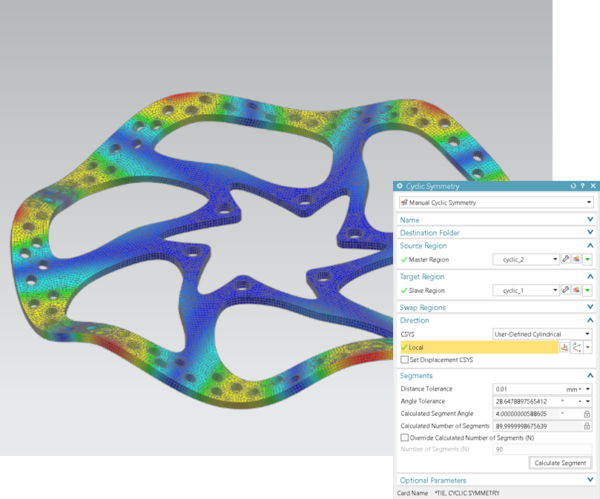Expand the Swap Regions section

(589, 307)
